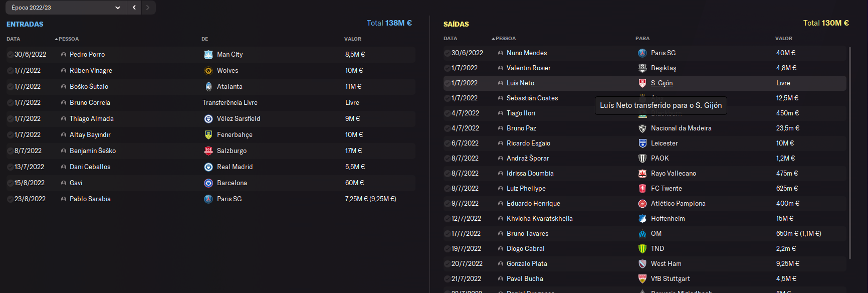
Task: Toggle status check on Nuno Mendes row
Action: click(447, 53)
